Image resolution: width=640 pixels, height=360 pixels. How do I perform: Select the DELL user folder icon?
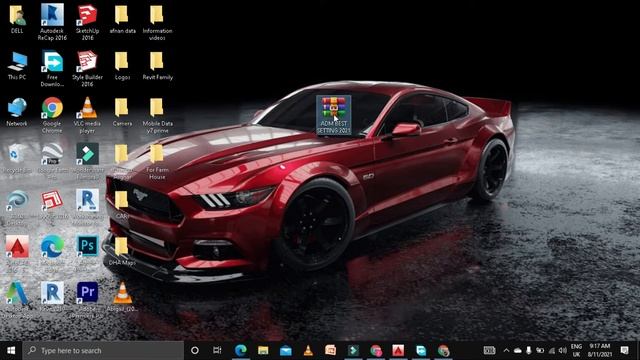(x=17, y=19)
